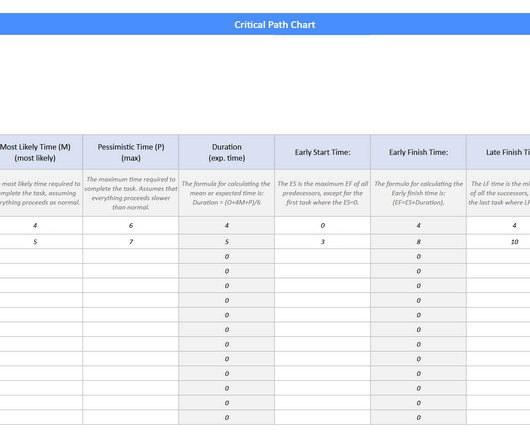Select the Pessimistic Time (P) column header
Screen dimensions: 530x442
131,152
